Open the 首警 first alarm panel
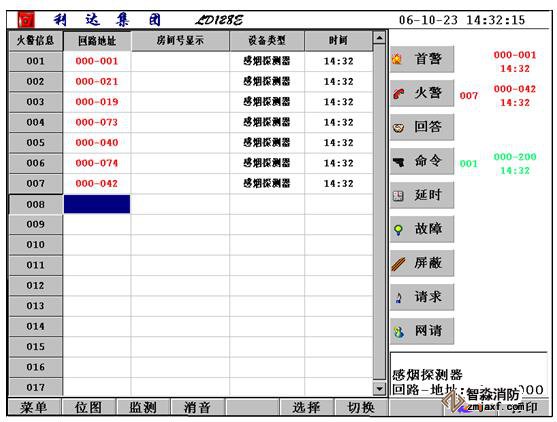Screen dimensions: 557x422 point(422,59)
